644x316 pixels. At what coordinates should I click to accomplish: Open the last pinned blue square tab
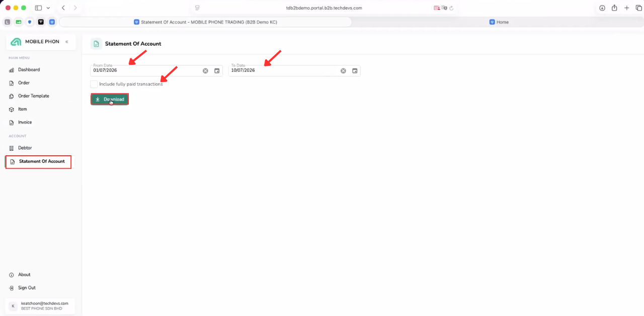(x=52, y=22)
